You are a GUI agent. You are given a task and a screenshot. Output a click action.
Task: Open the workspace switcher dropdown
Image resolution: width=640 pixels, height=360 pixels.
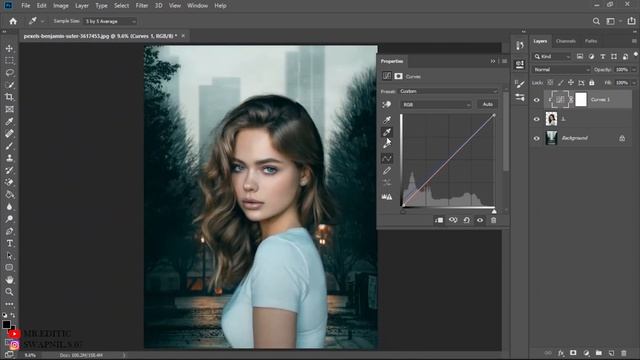[x=612, y=21]
